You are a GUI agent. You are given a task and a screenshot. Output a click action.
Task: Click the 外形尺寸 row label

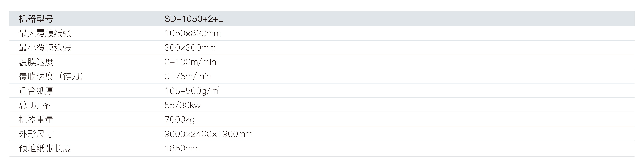point(36,134)
